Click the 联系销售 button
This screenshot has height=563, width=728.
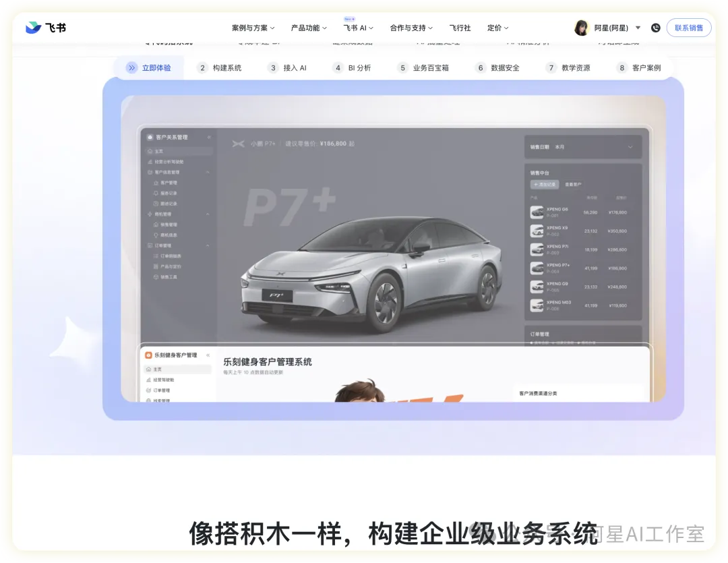click(688, 28)
